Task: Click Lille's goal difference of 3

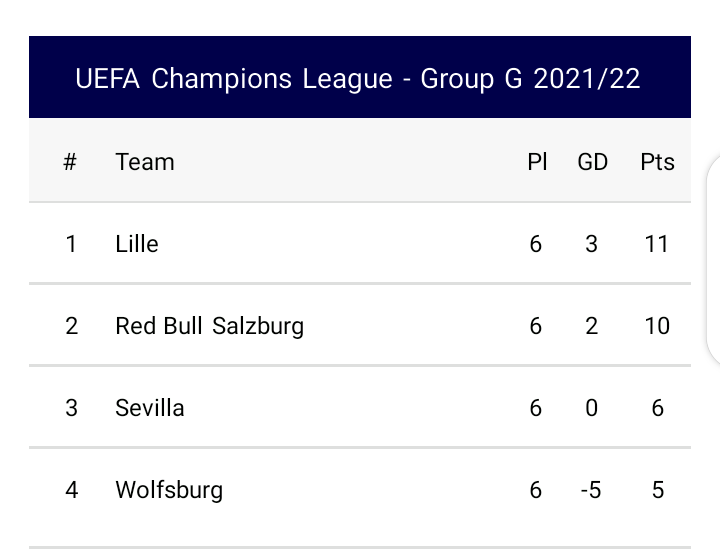Action: [x=592, y=244]
